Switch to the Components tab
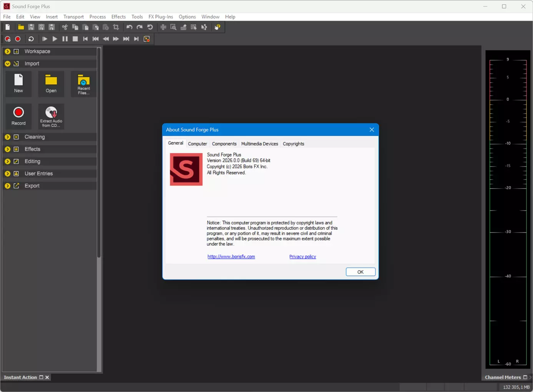 pyautogui.click(x=224, y=144)
